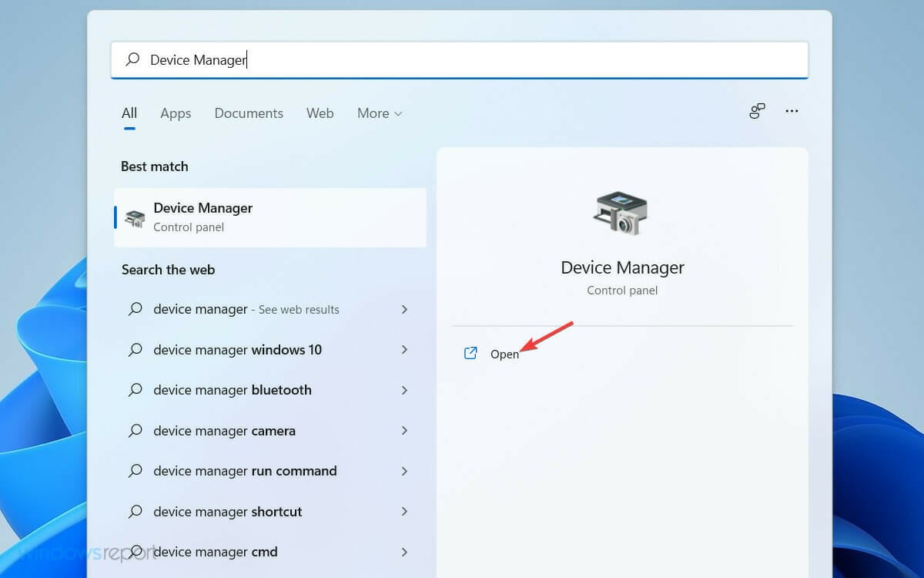Screen dimensions: 924x578
Task: Select 'device manager cmd' suggestion
Action: [270, 552]
